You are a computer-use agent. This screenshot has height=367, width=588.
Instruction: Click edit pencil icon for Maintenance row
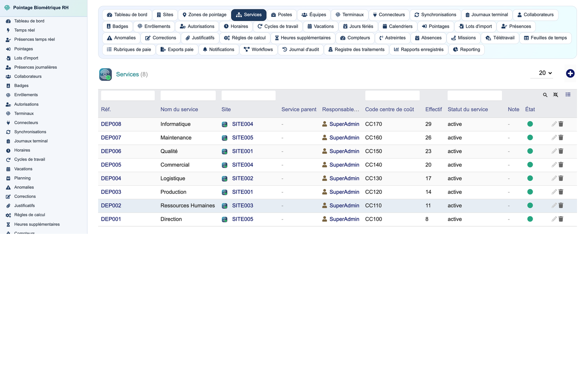[554, 138]
